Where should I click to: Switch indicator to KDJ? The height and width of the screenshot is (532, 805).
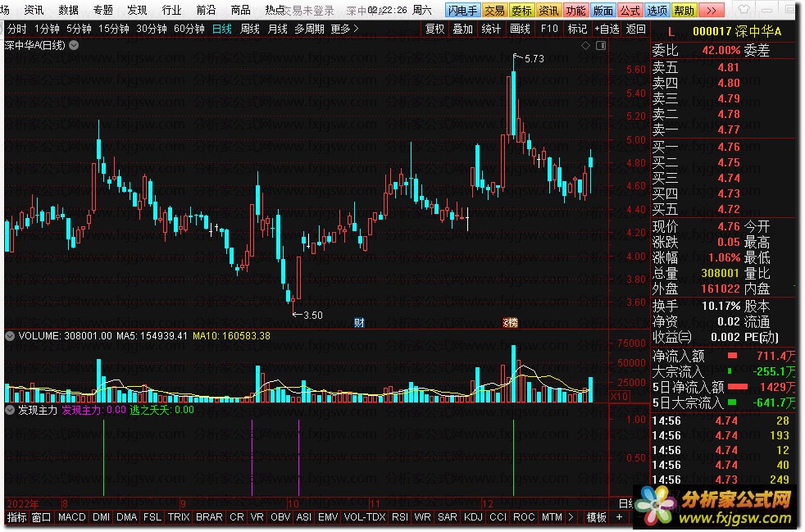coord(473,517)
